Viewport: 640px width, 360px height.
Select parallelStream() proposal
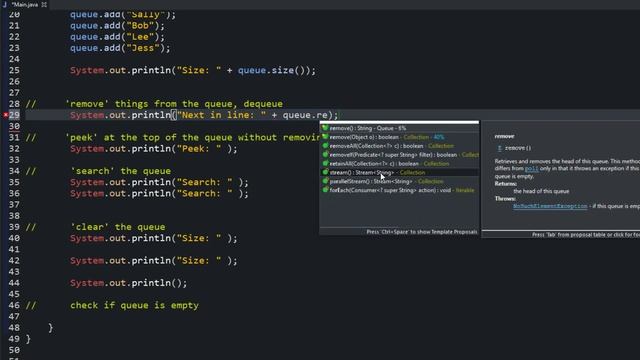click(x=399, y=182)
